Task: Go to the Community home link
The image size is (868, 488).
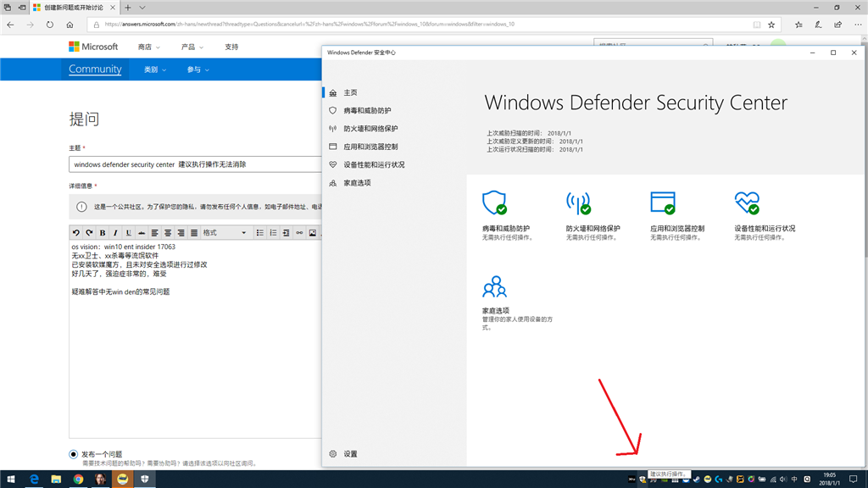Action: (x=95, y=69)
